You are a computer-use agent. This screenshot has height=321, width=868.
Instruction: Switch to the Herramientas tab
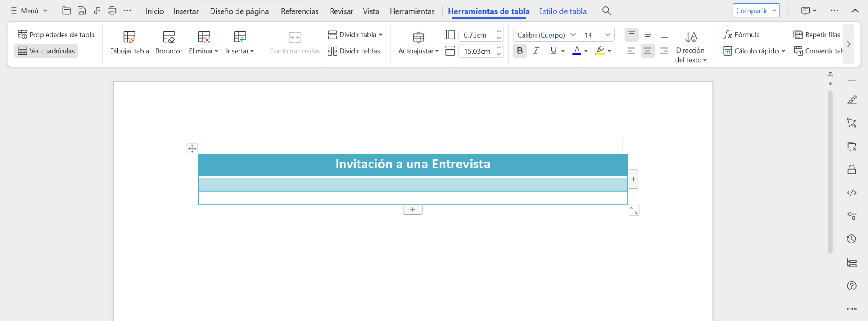pos(412,11)
